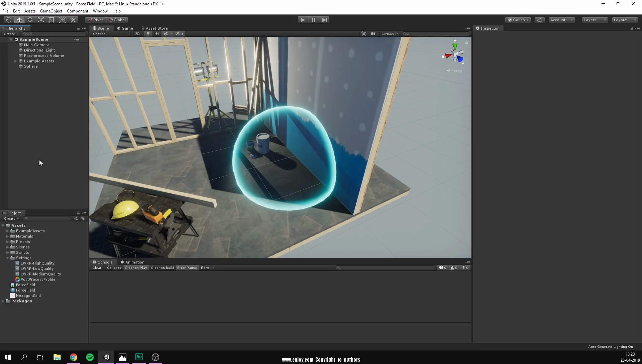Toggle warning message filter in Console

(454, 268)
